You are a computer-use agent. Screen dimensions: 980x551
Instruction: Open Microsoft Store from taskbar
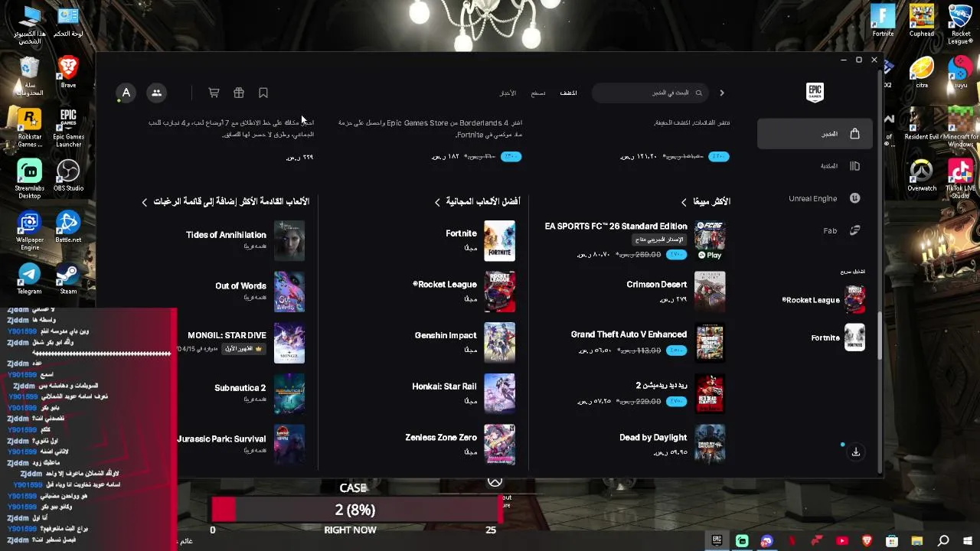(892, 541)
